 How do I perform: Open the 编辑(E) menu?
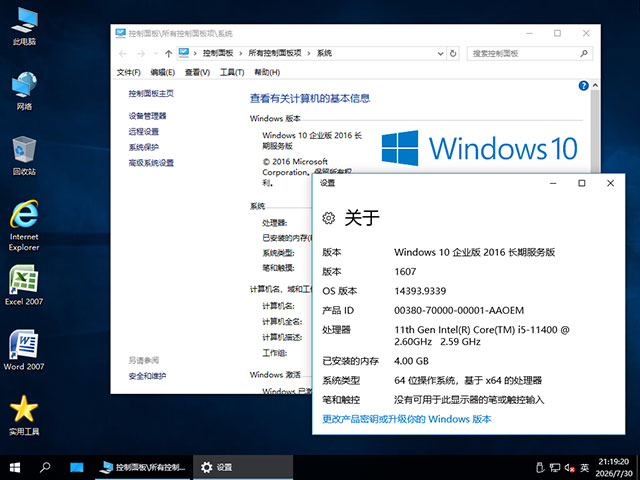pyautogui.click(x=162, y=72)
